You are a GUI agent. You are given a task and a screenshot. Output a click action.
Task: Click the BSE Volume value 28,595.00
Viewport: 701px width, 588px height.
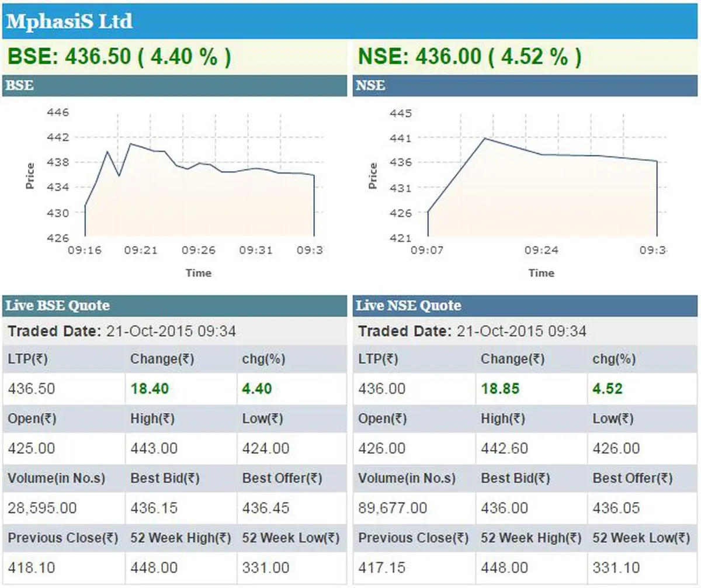(x=42, y=508)
